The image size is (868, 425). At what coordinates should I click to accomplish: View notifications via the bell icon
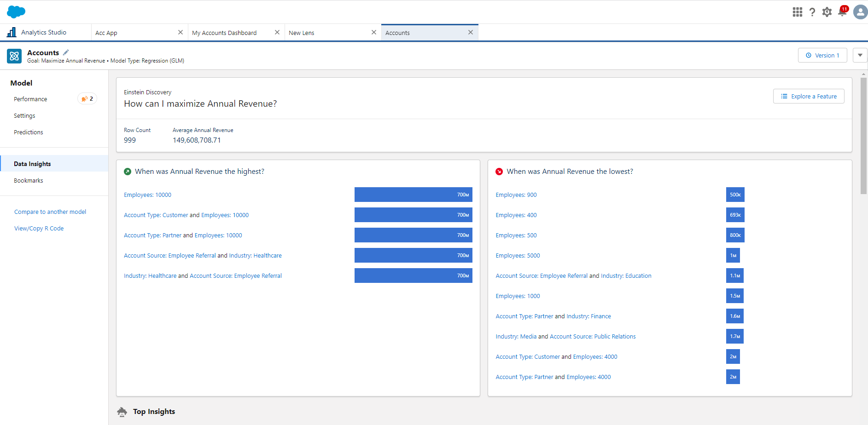[842, 12]
